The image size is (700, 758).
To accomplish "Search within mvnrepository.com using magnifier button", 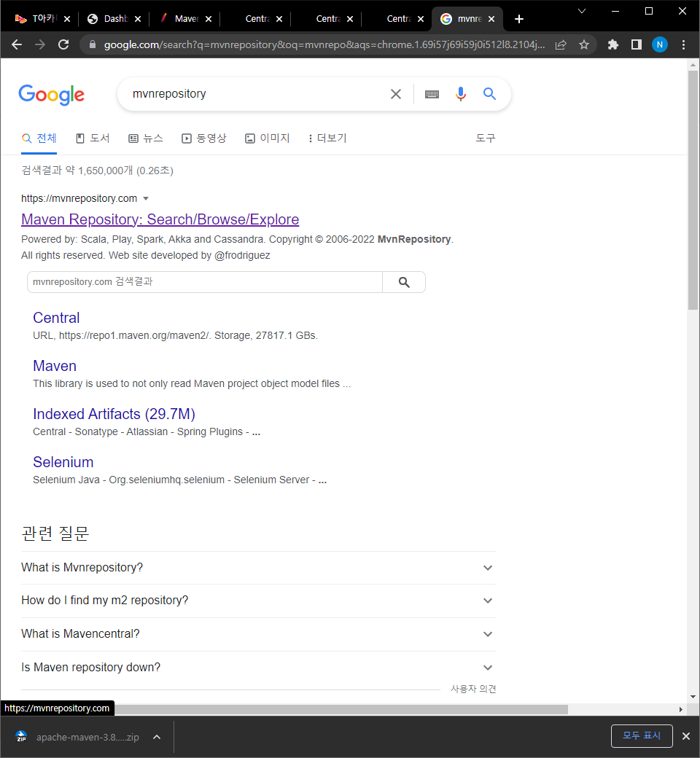I will [x=404, y=282].
